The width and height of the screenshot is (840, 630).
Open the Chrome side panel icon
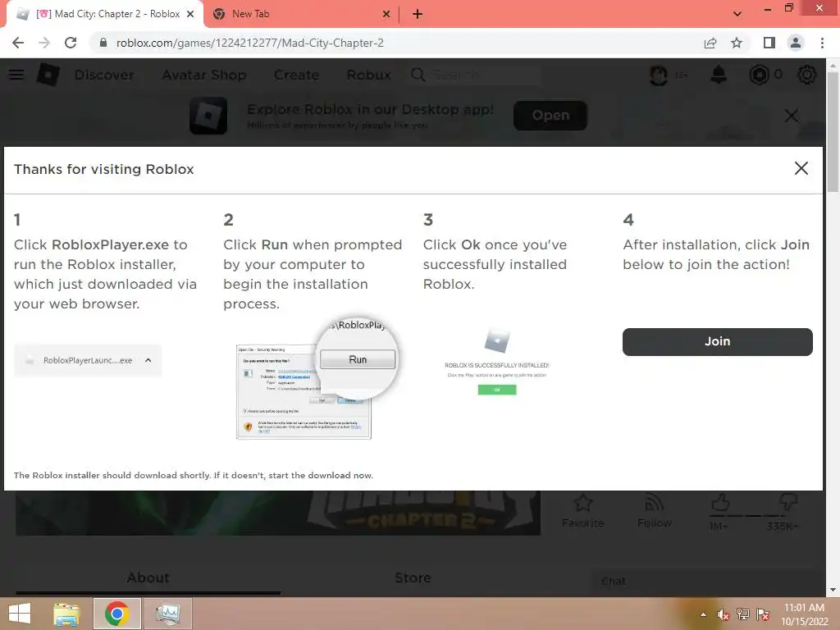pyautogui.click(x=769, y=43)
